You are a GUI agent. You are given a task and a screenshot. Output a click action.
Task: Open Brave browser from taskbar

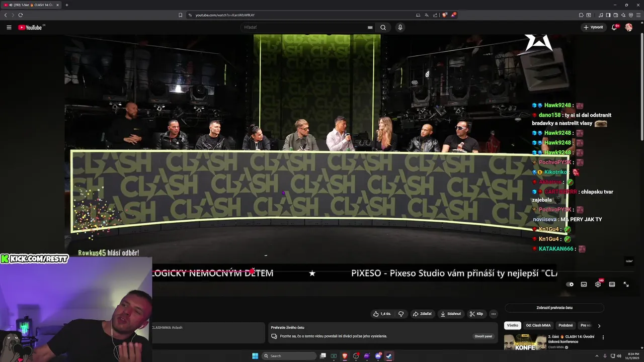point(345,356)
